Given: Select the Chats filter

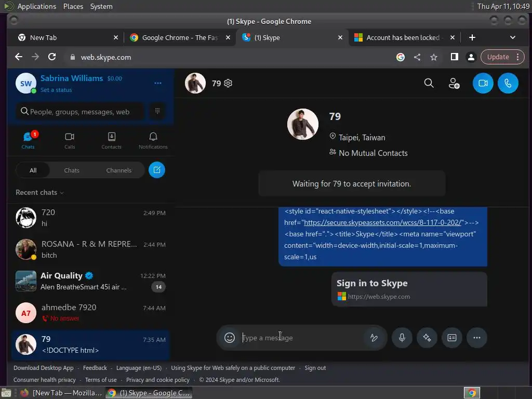Looking at the screenshot, I should (72, 170).
